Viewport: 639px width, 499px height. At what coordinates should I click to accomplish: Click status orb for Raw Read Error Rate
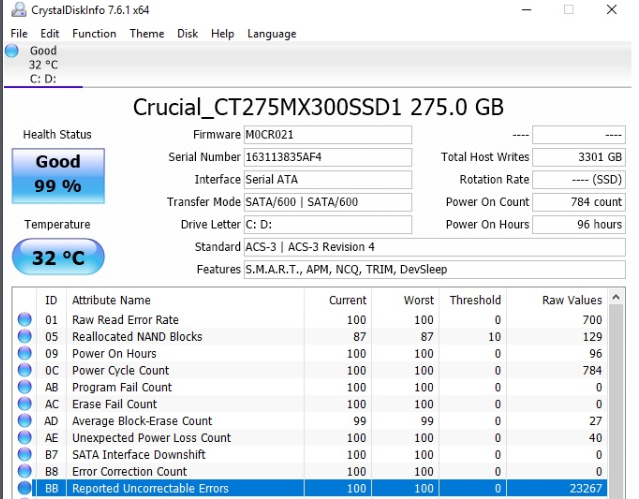tap(25, 319)
